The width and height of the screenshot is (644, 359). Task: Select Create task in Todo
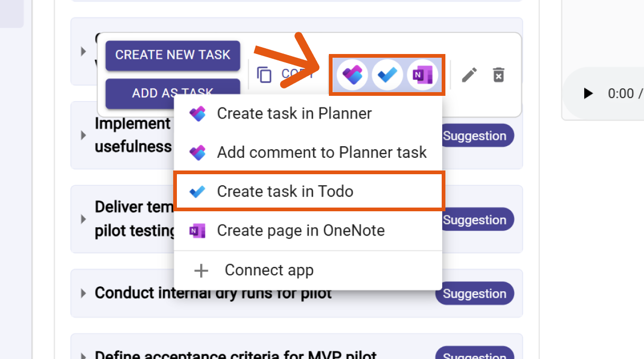coord(285,191)
